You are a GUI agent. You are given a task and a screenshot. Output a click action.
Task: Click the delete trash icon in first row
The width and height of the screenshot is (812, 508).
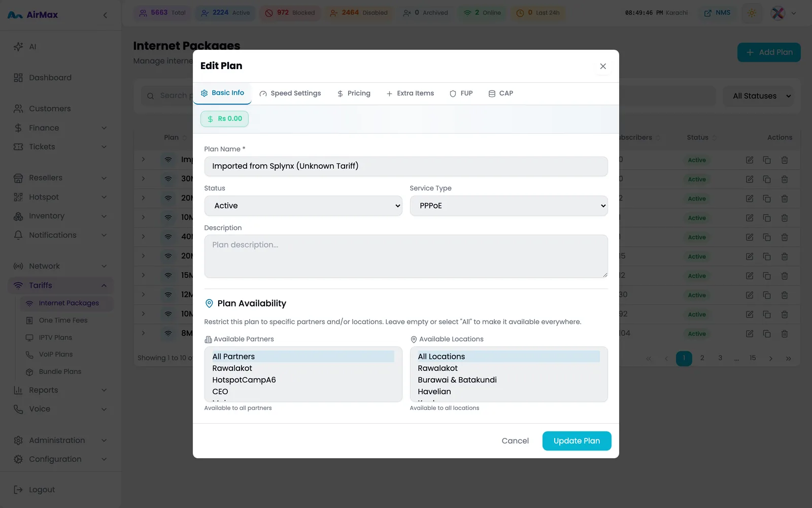[785, 160]
